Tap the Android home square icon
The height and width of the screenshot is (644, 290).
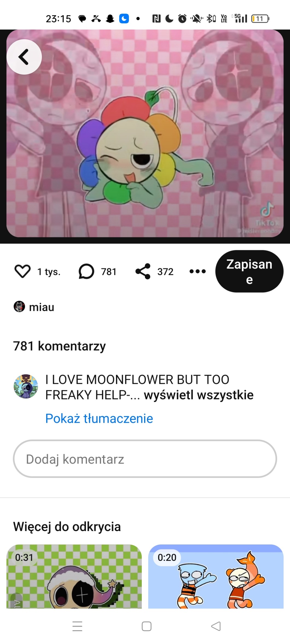147,626
